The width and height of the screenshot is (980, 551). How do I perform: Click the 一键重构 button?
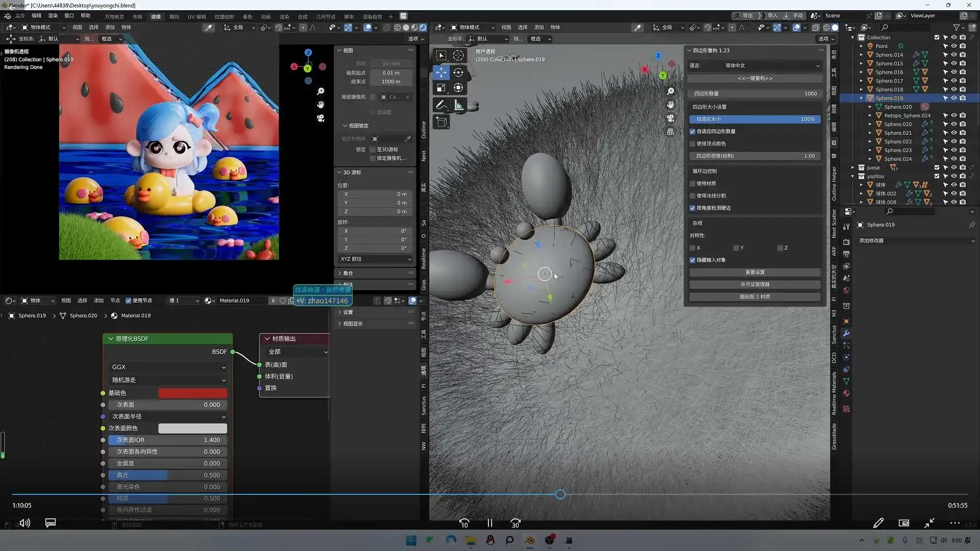tap(755, 79)
